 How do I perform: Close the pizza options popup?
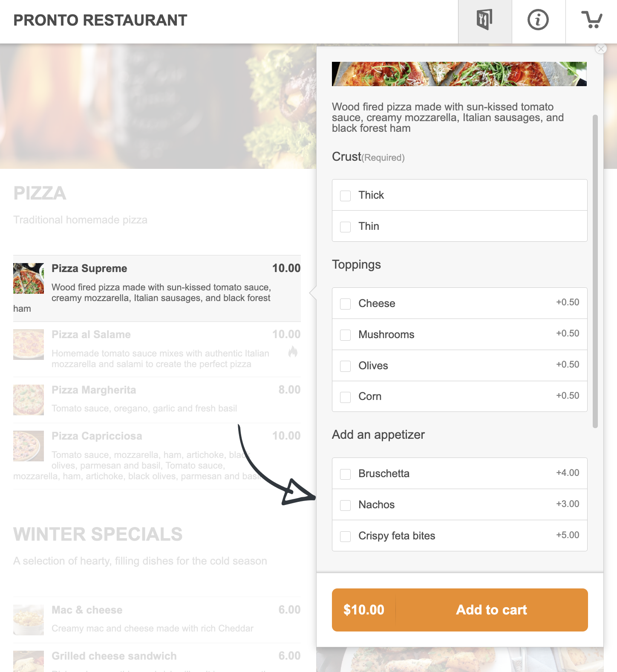click(x=601, y=49)
